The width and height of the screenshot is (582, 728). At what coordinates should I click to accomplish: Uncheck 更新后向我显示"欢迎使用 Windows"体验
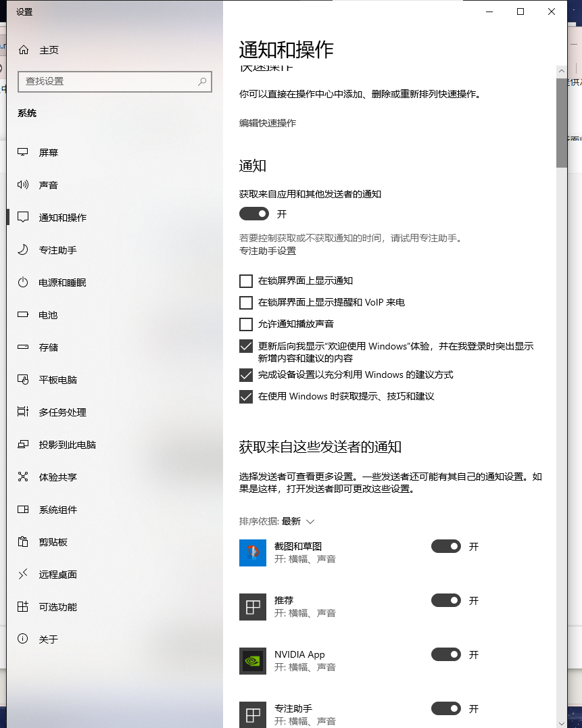[x=246, y=346]
